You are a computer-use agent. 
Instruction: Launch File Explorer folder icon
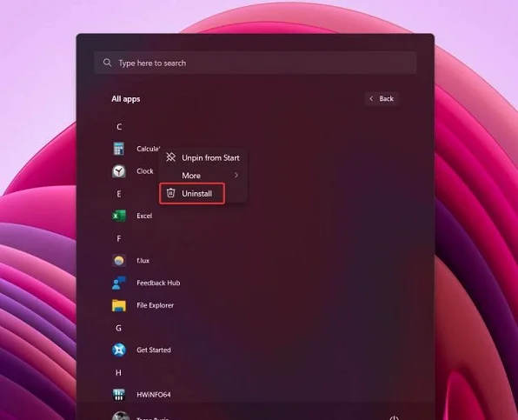(118, 305)
